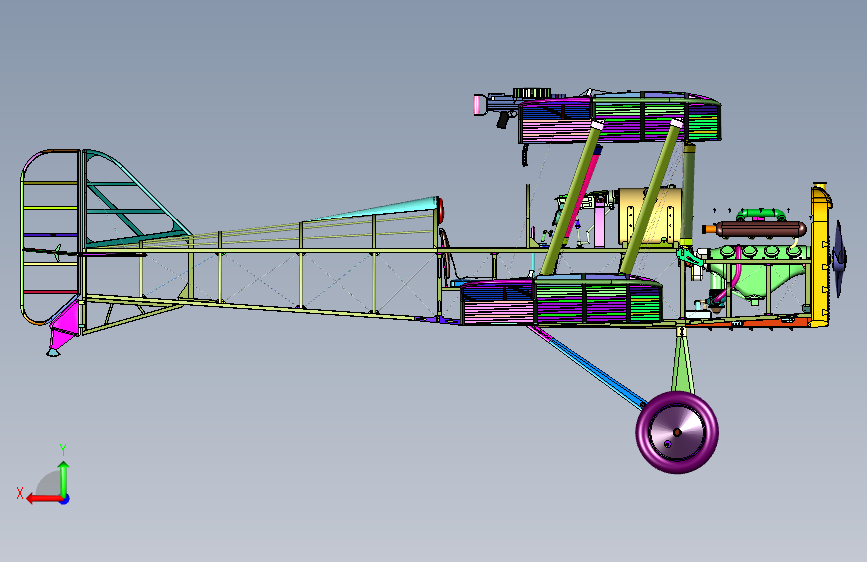Select the rudder frame at the tail
This screenshot has height=562, width=867.
(50, 237)
